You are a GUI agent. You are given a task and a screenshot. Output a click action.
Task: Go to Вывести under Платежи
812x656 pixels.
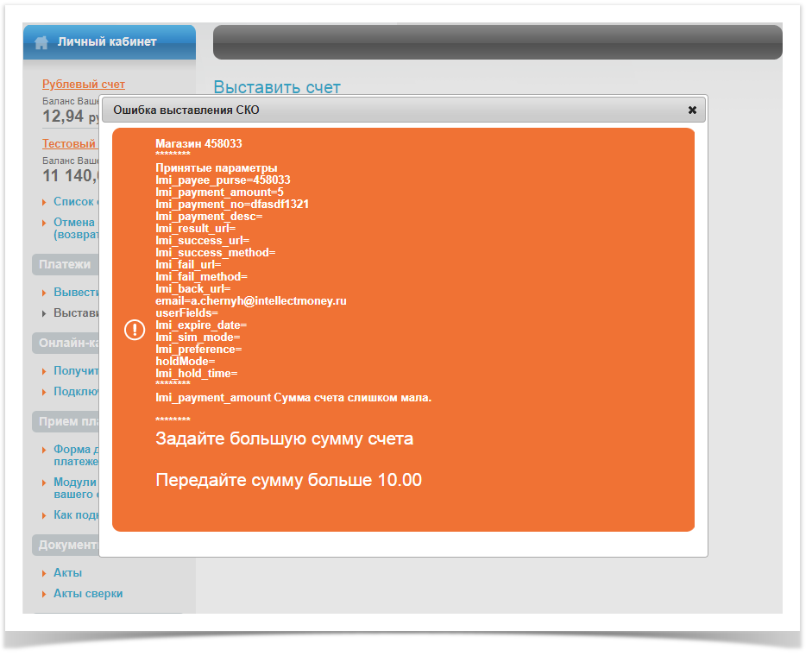tap(76, 293)
